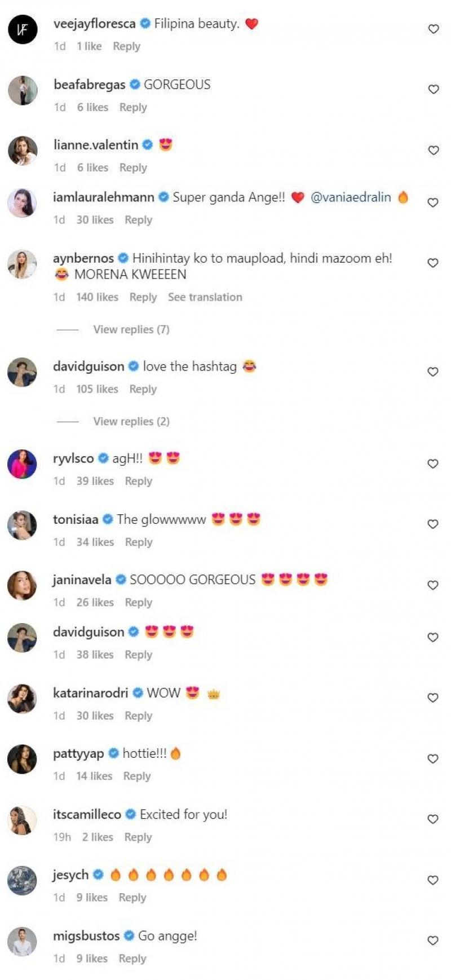Expand View replies (7) under aynbernos

click(x=131, y=329)
